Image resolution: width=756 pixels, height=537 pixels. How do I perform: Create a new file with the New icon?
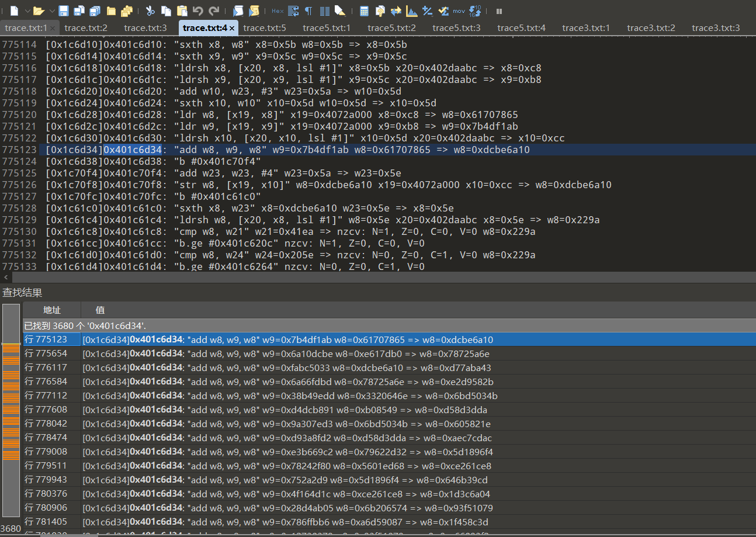click(x=14, y=11)
